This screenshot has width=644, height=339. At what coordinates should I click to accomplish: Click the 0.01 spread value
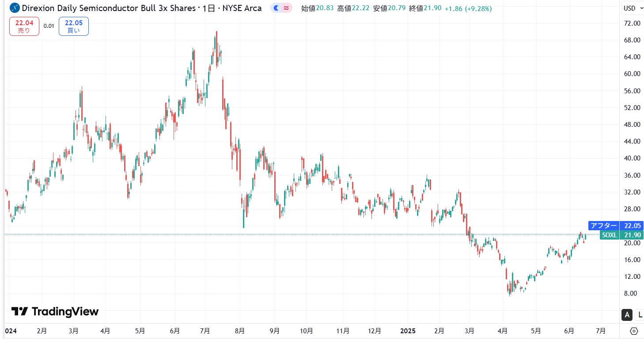point(49,26)
